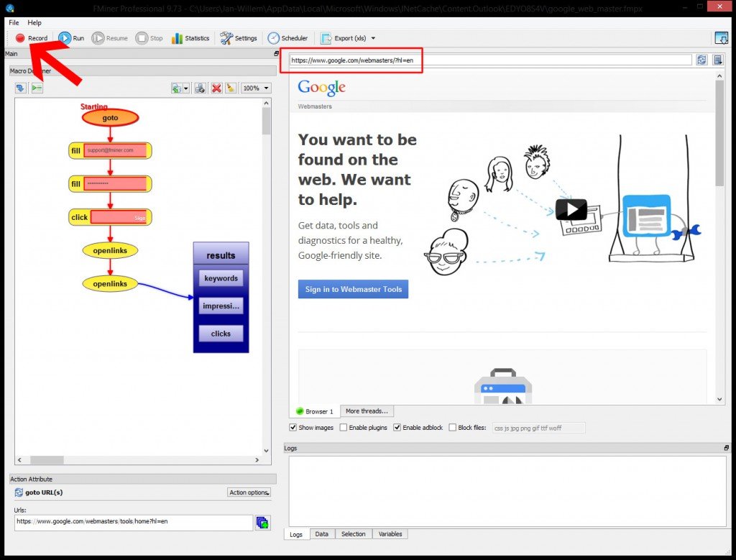Run the macro with the Run button

click(71, 38)
